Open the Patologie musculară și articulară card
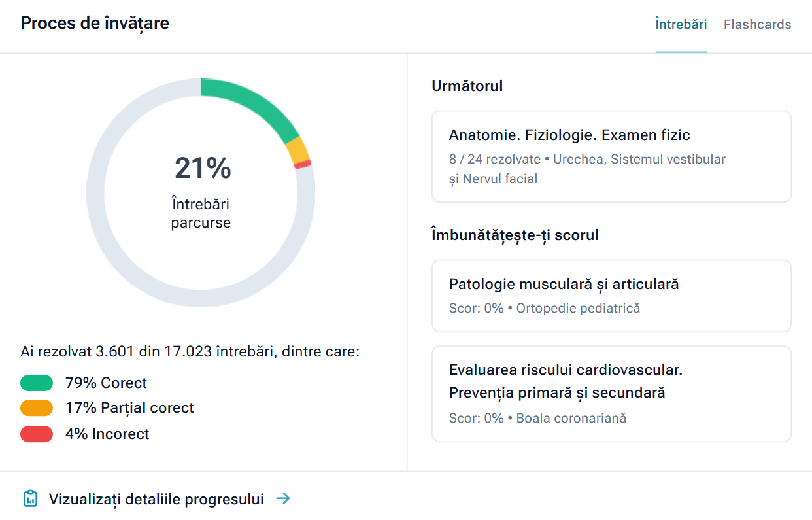This screenshot has height=520, width=812. click(611, 296)
